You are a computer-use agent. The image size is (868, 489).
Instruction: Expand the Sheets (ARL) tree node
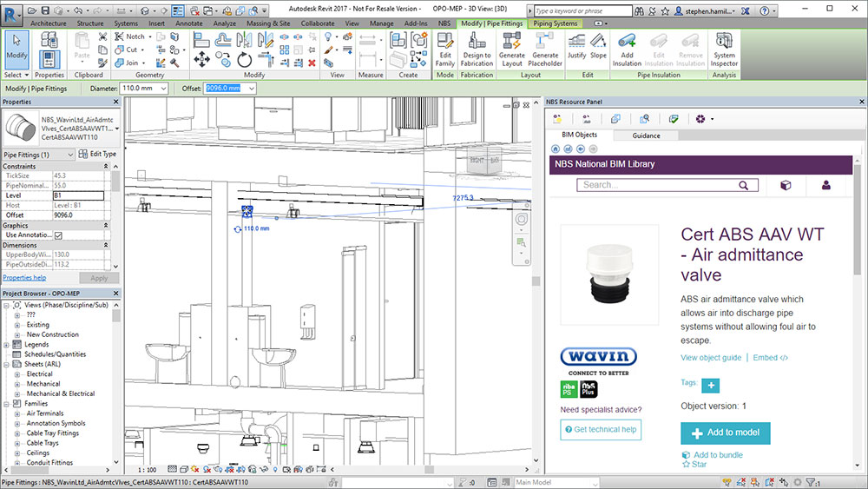(x=7, y=365)
